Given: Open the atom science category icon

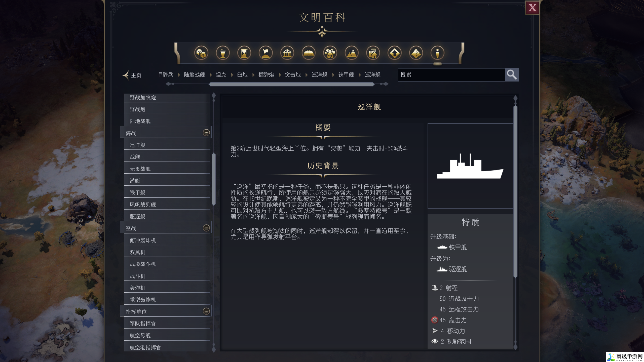Looking at the screenshot, I should click(330, 53).
